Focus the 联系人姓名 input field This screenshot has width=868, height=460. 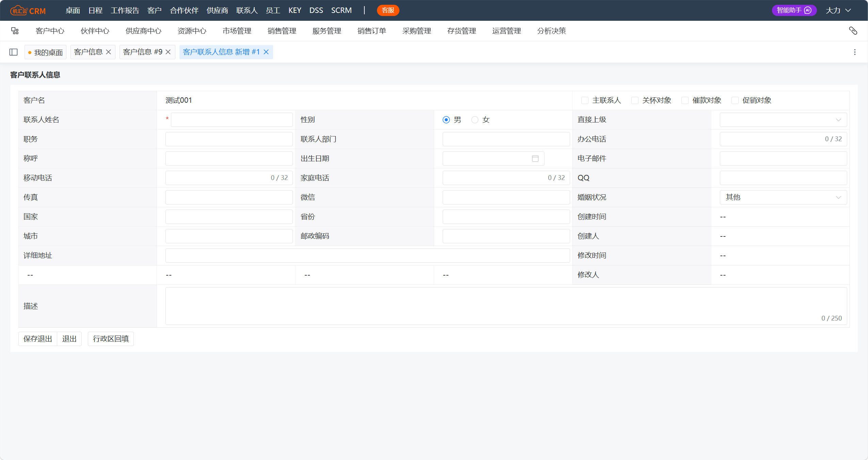pyautogui.click(x=232, y=120)
